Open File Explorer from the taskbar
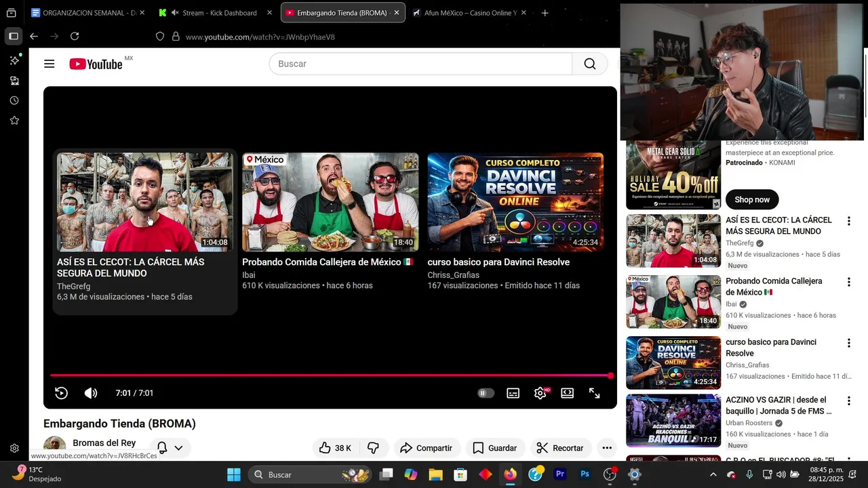This screenshot has width=868, height=488. 435,474
